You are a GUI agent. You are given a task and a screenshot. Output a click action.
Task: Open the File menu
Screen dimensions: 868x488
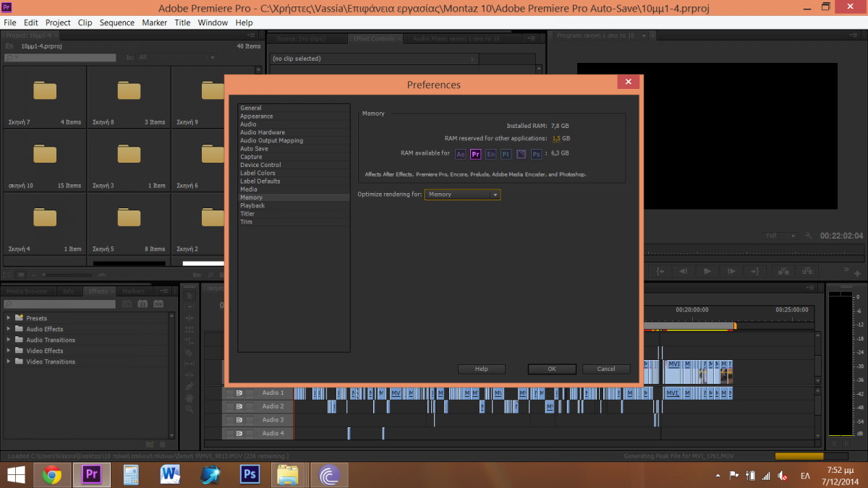(x=10, y=22)
